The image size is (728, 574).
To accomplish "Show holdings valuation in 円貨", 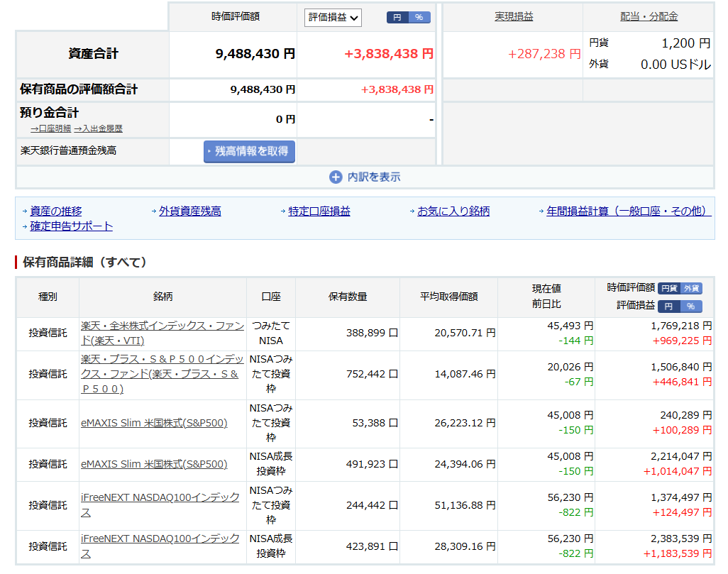I will pos(669,288).
